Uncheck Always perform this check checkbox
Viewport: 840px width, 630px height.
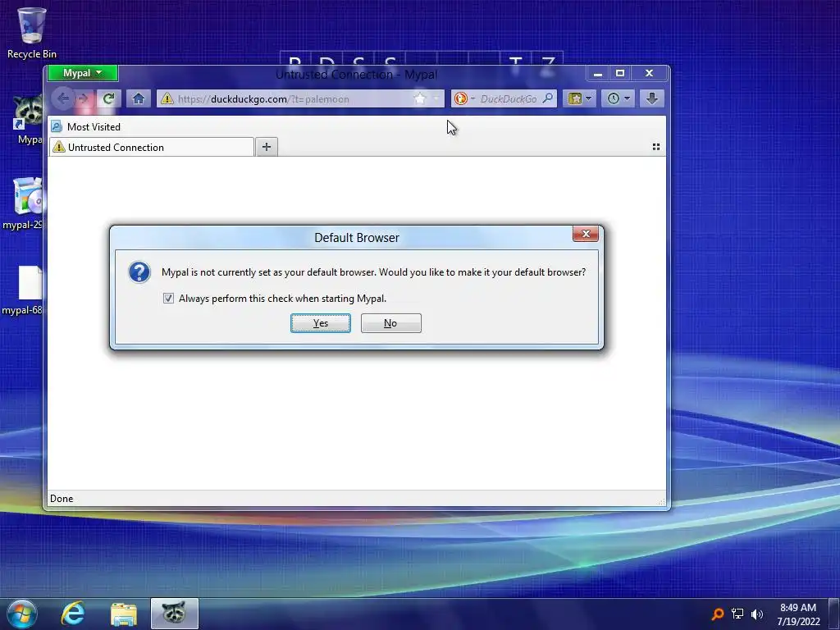click(168, 299)
